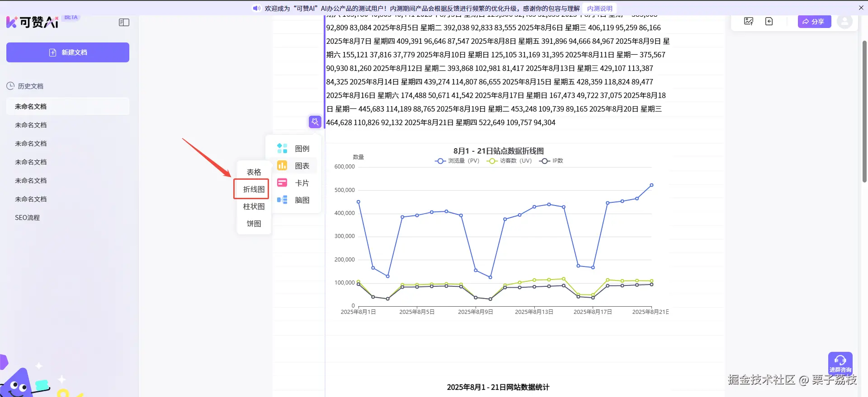Click the image insert icon top right

pyautogui.click(x=749, y=21)
